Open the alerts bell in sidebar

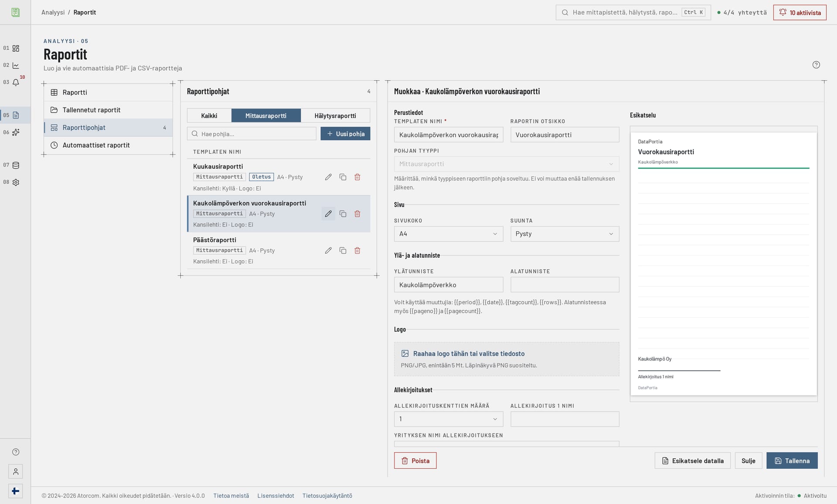point(16,82)
